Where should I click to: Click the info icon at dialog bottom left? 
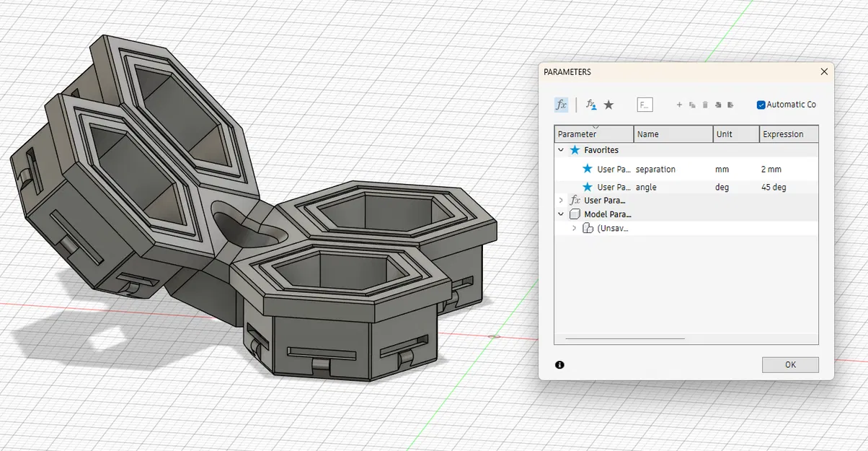tap(560, 365)
